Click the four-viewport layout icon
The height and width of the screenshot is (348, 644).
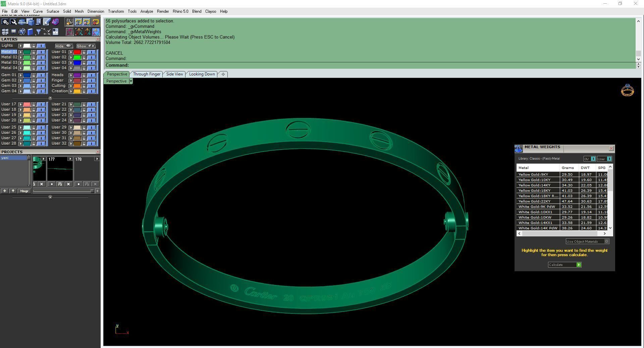[x=5, y=32]
